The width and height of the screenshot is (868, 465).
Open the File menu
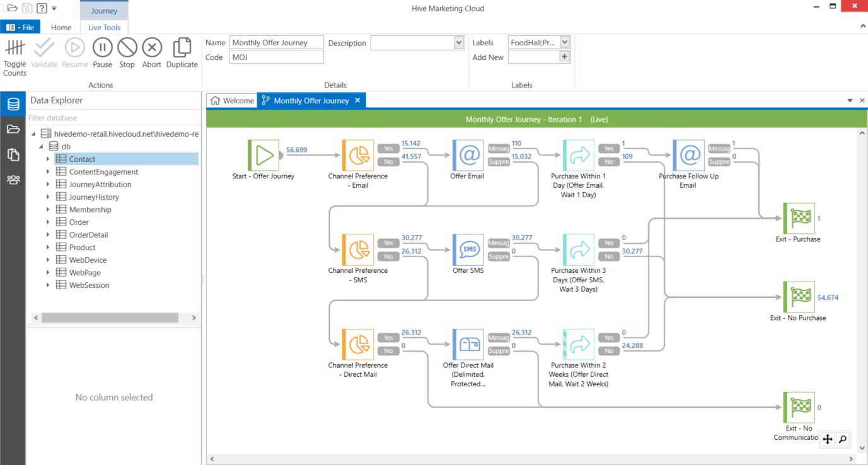(20, 27)
